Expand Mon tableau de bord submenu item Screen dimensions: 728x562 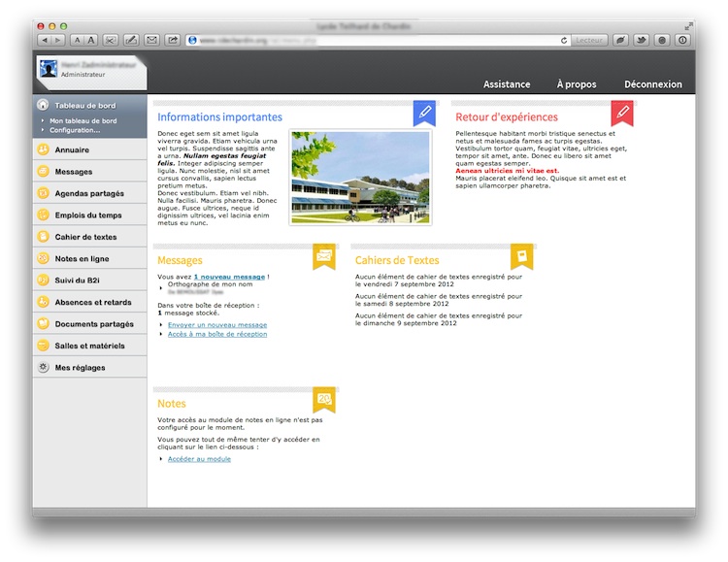[83, 120]
